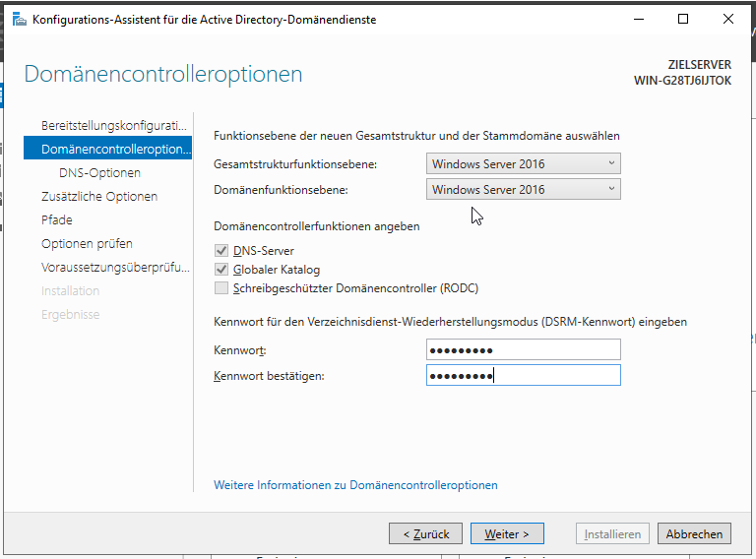
Task: Open the Domänenfunktionsebene dropdown
Action: pyautogui.click(x=524, y=190)
